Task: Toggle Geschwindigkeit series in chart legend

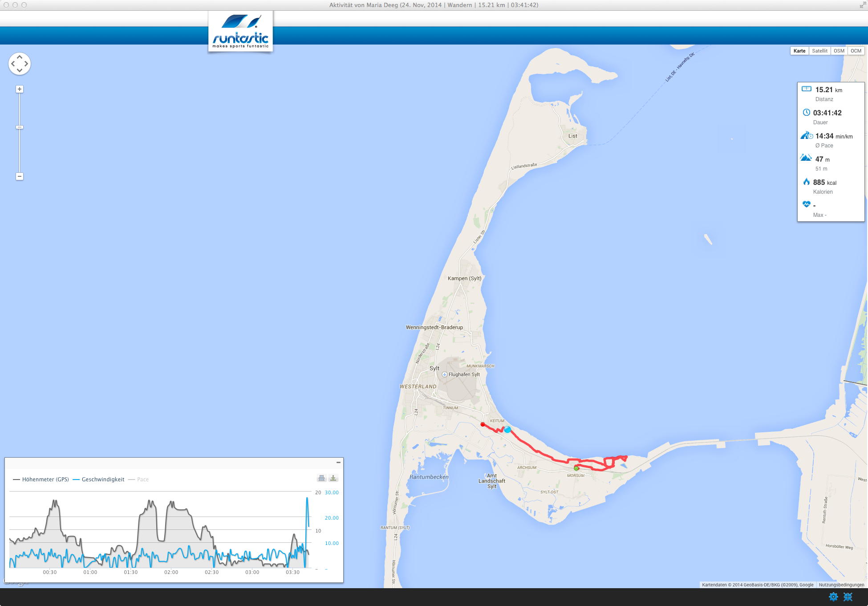Action: coord(103,480)
